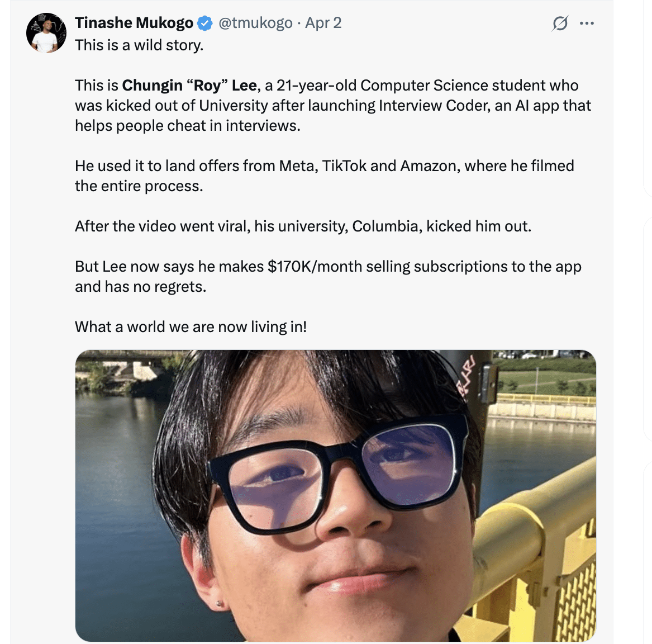
Task: Open Tinashe Mukogo's profile avatar
Action: (46, 33)
